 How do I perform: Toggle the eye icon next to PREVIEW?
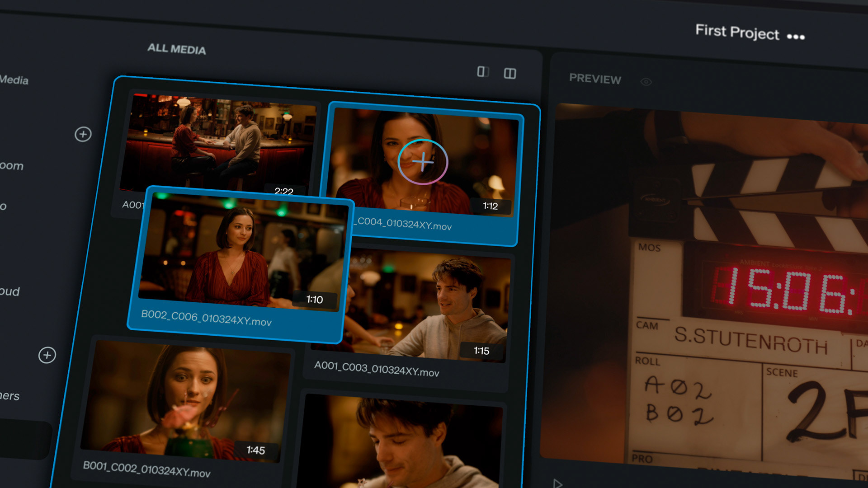click(646, 82)
